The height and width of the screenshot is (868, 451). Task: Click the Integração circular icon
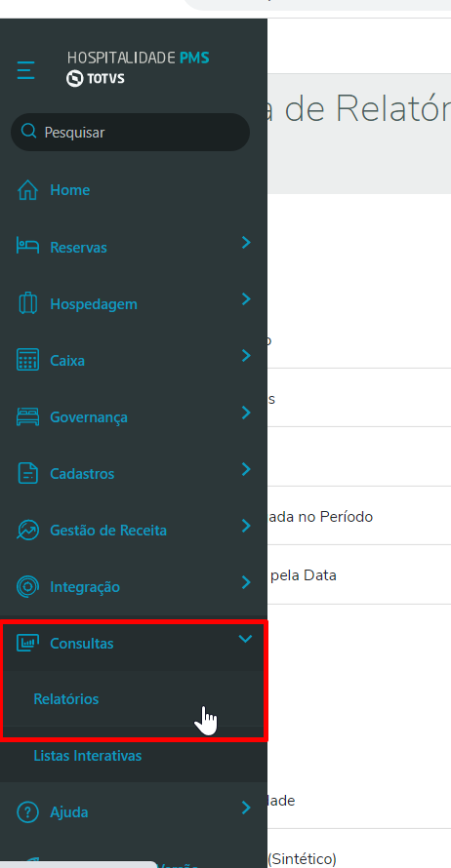coord(27,587)
